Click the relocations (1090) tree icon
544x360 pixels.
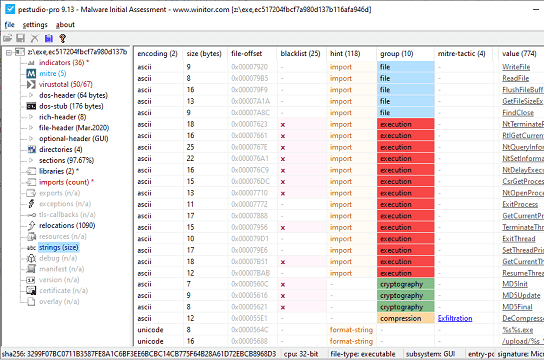32,225
